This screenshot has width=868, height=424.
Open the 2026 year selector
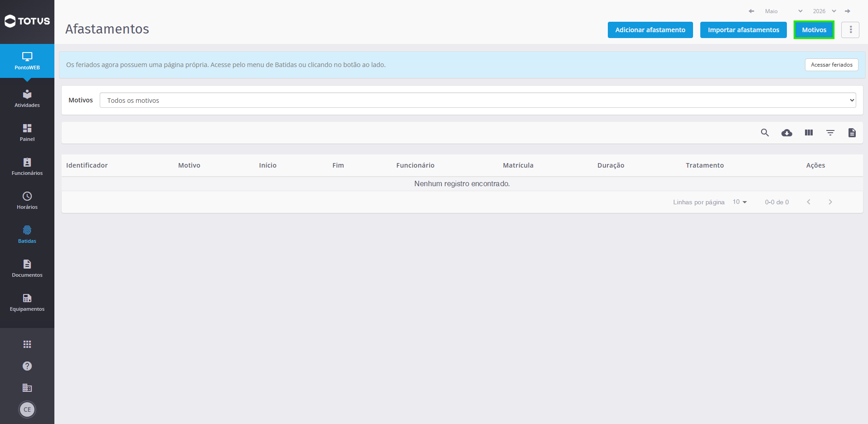pyautogui.click(x=824, y=11)
